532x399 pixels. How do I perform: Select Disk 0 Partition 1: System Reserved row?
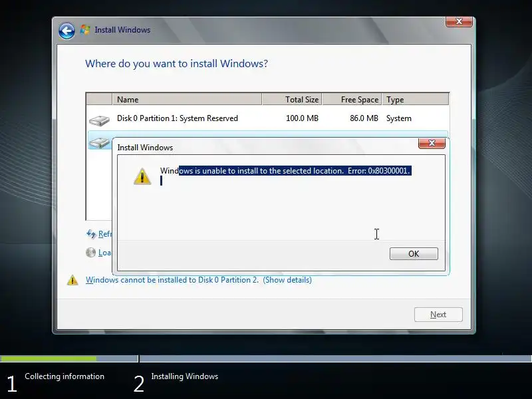pos(268,118)
